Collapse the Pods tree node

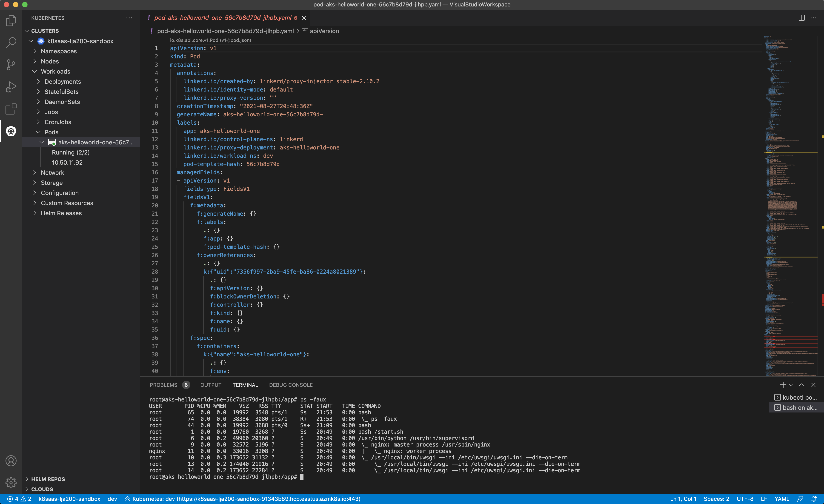(x=38, y=132)
